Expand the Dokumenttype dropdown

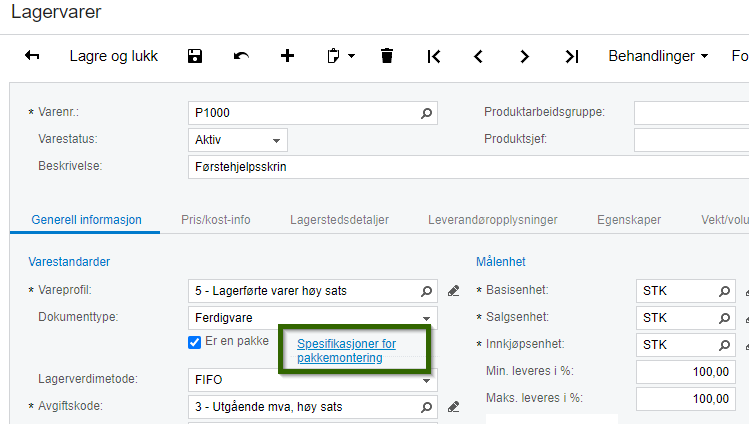pos(427,319)
